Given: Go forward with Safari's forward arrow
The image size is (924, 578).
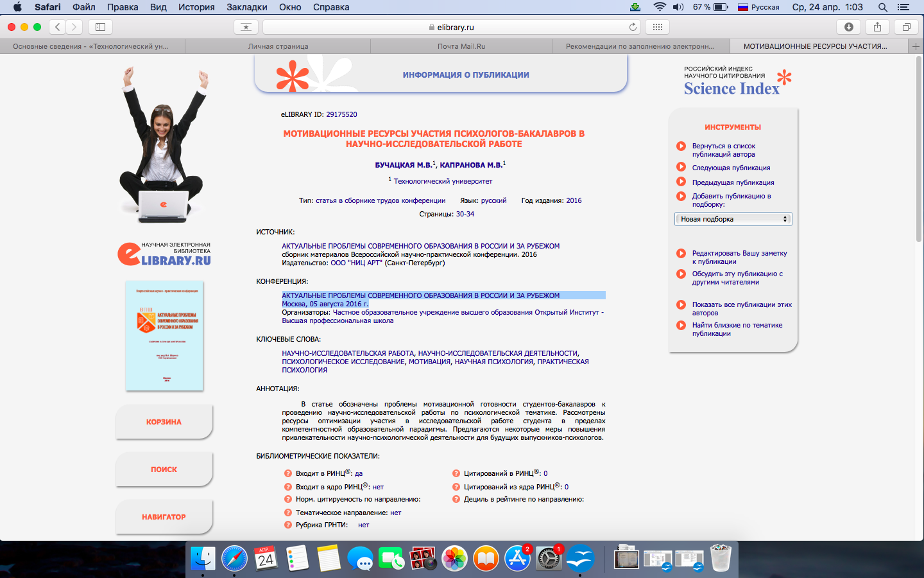Looking at the screenshot, I should coord(74,27).
